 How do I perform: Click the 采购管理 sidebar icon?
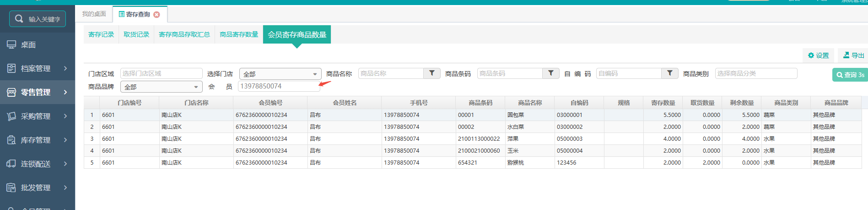11,116
